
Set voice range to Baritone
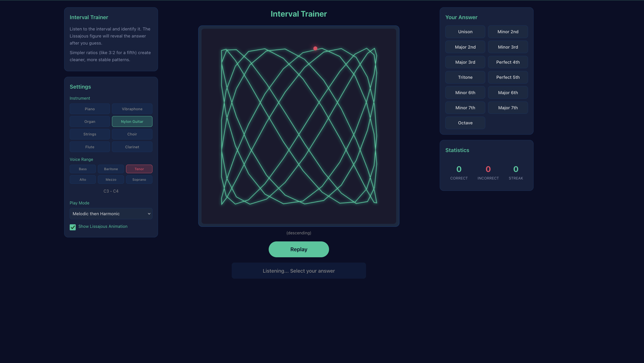111,169
